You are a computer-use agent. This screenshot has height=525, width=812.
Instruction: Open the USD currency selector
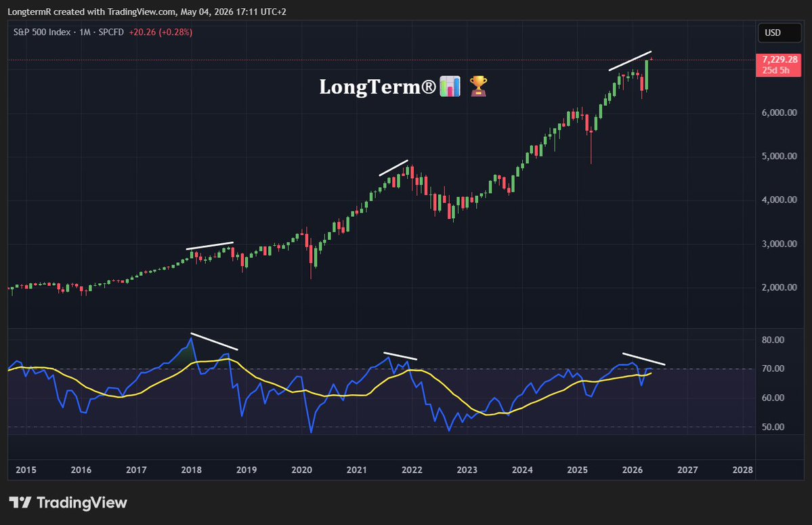point(779,33)
